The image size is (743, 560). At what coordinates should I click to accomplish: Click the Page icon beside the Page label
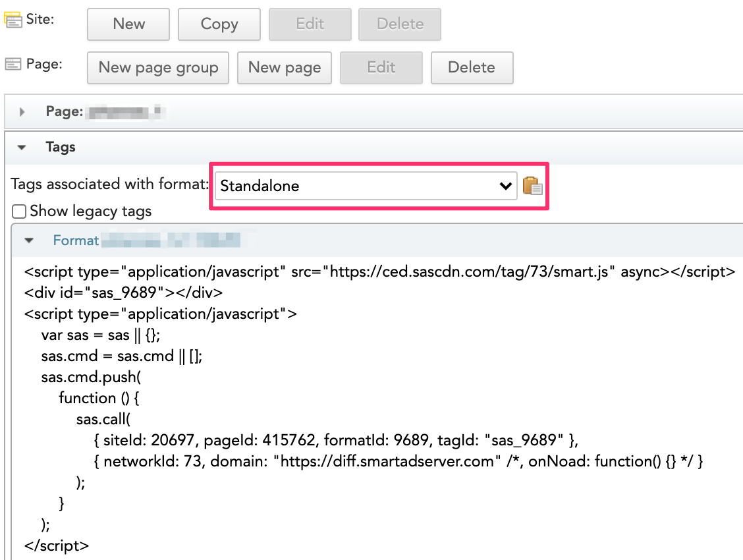point(13,64)
